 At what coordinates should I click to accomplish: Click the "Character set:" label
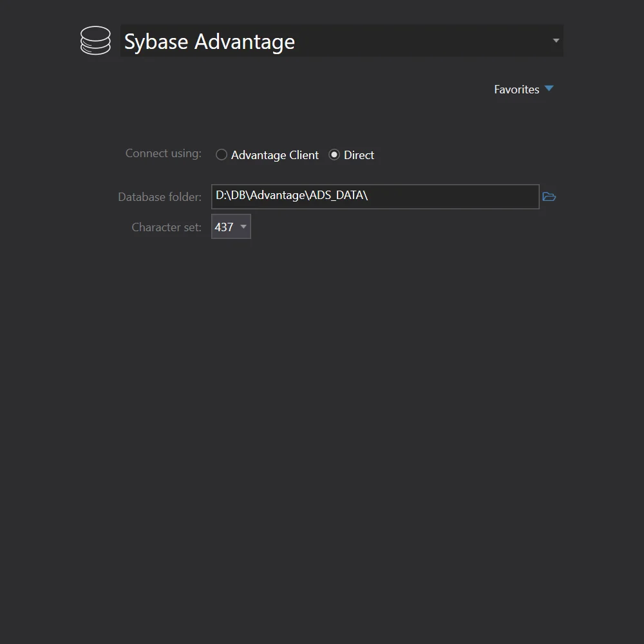pyautogui.click(x=166, y=227)
